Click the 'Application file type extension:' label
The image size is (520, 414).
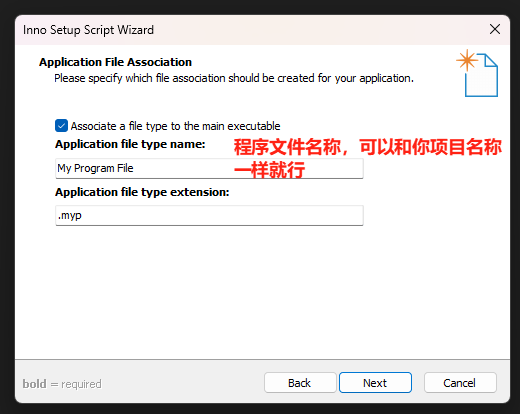(142, 192)
